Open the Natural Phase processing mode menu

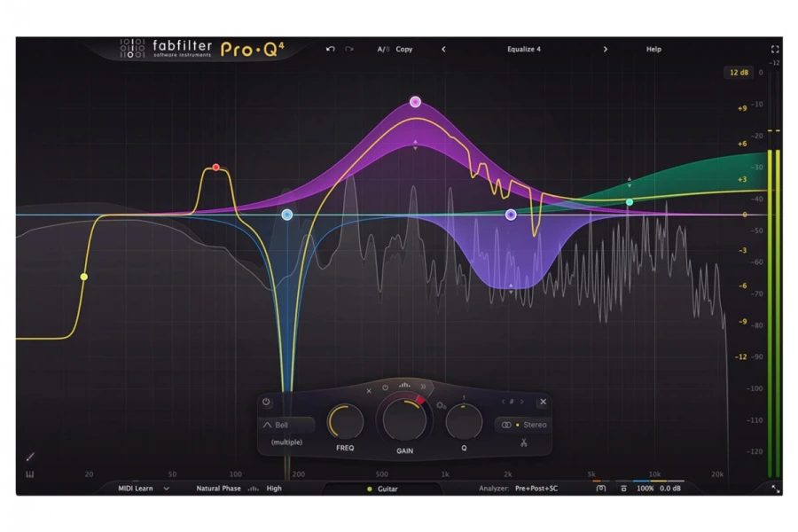coord(218,489)
